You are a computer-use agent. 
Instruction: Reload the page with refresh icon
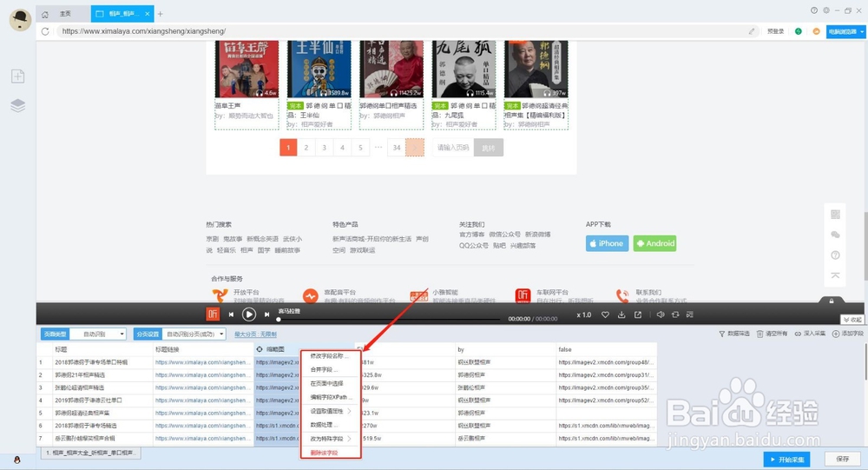(x=45, y=31)
